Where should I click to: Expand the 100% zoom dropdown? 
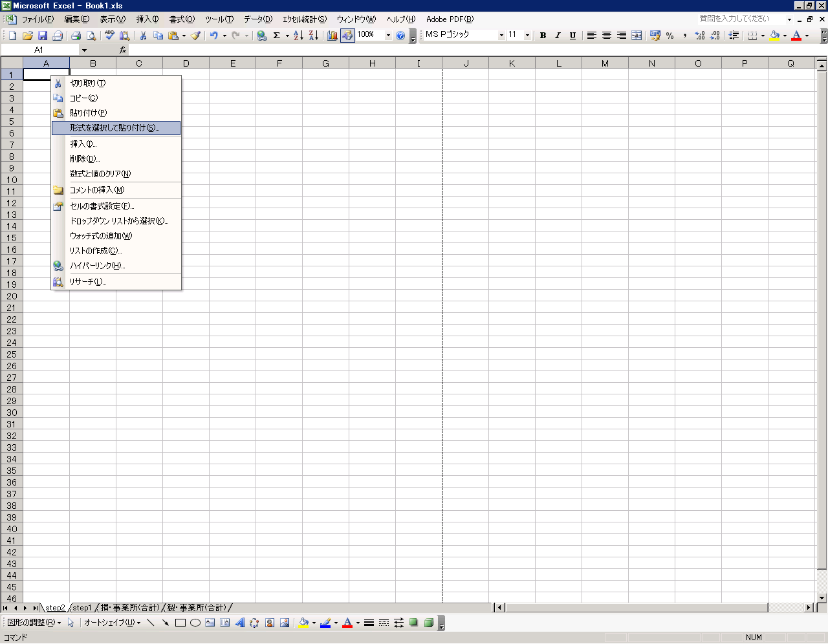(388, 36)
